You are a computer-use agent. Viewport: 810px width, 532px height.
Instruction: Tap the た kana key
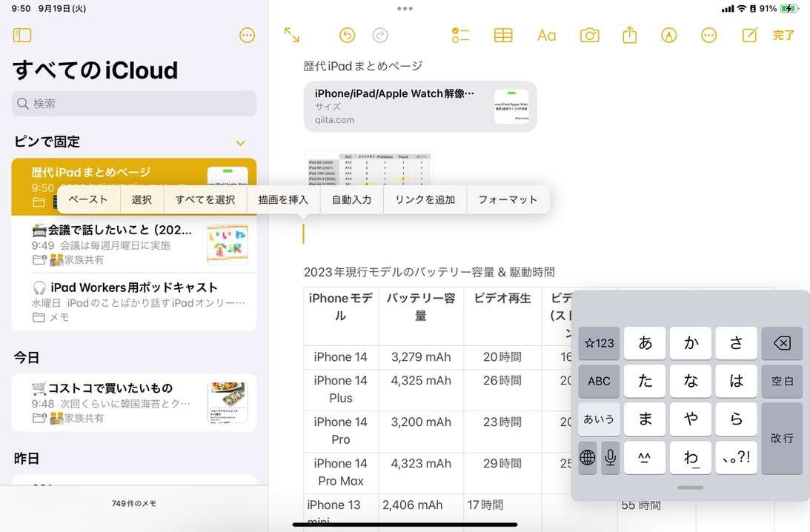[645, 381]
